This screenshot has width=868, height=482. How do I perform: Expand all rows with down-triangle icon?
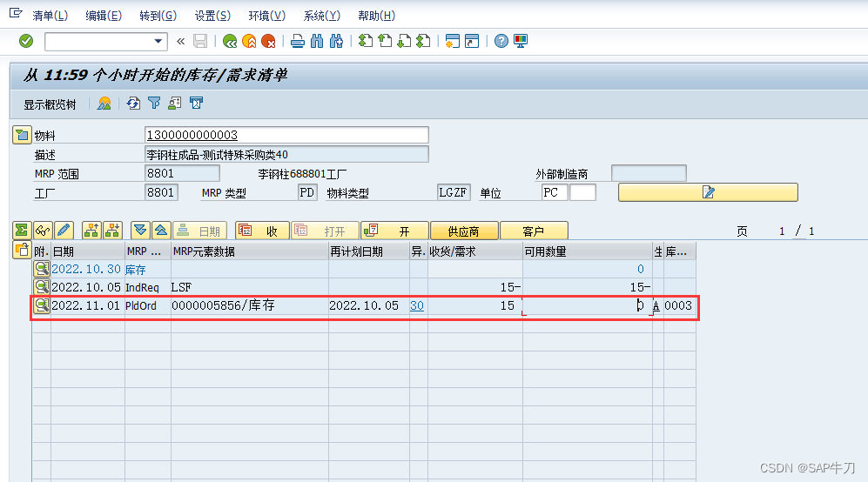(140, 231)
